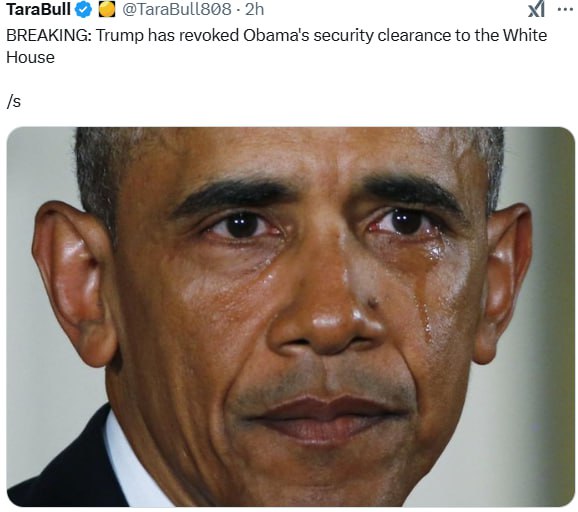Click the word BREAKING in the post
578x512 pixels.
49,36
